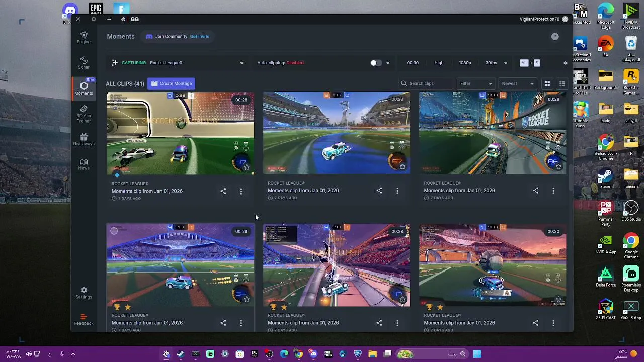The width and height of the screenshot is (644, 362).
Task: Click the 1080p resolution setting
Action: click(465, 63)
